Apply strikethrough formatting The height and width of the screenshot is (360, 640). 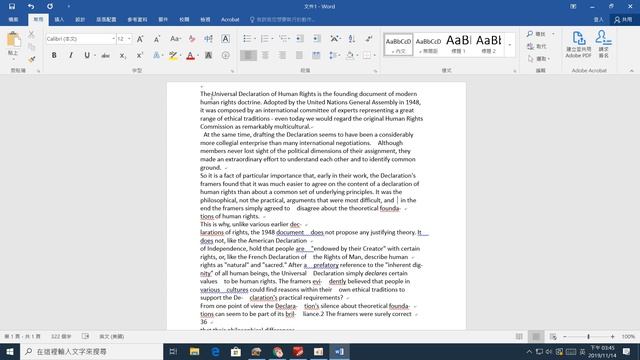point(105,55)
